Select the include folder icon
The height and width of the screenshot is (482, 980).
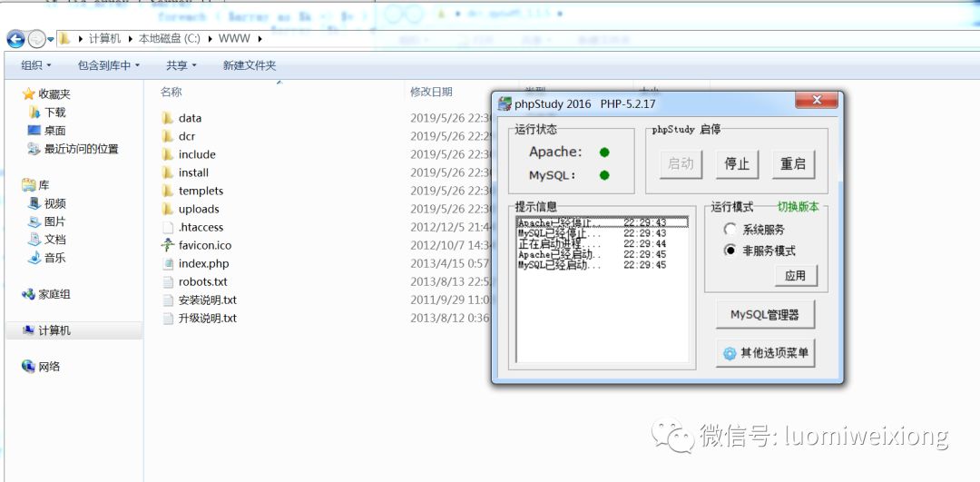point(168,153)
